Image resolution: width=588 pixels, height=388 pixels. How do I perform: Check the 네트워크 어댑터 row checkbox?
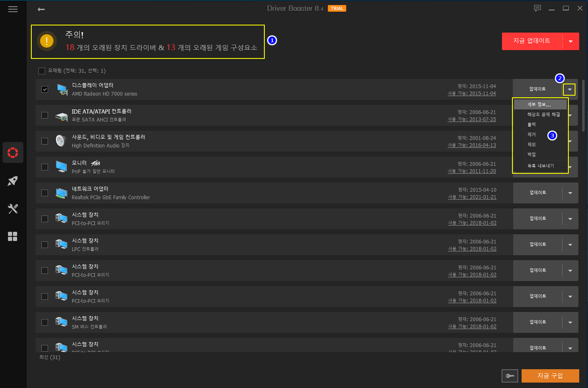pyautogui.click(x=45, y=193)
